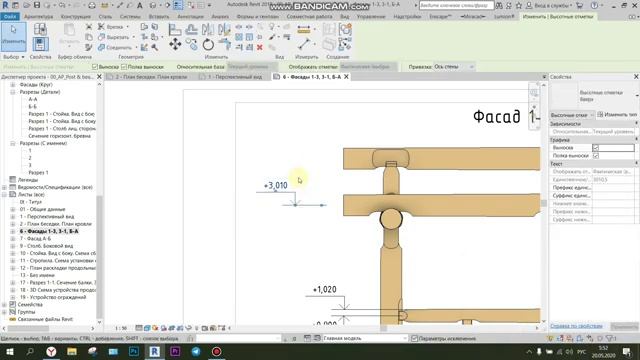Open the Высотные отметки type selector dropdown

[572, 115]
